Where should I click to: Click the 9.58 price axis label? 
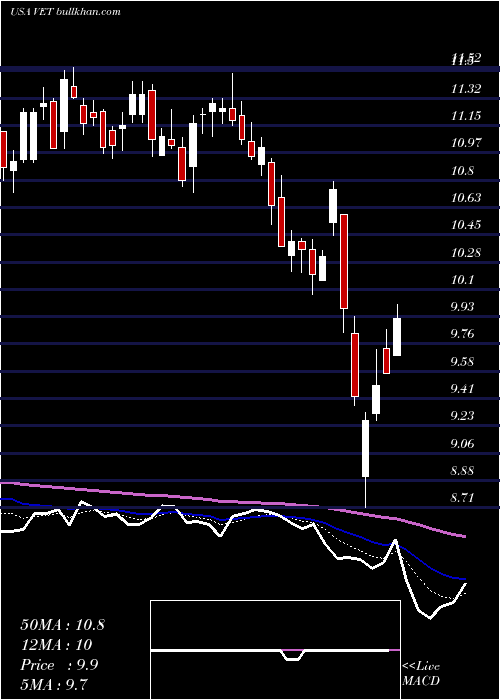coord(464,362)
